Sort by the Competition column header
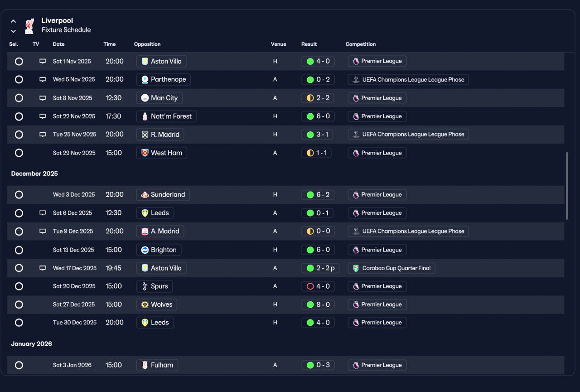580x392 pixels. (361, 44)
